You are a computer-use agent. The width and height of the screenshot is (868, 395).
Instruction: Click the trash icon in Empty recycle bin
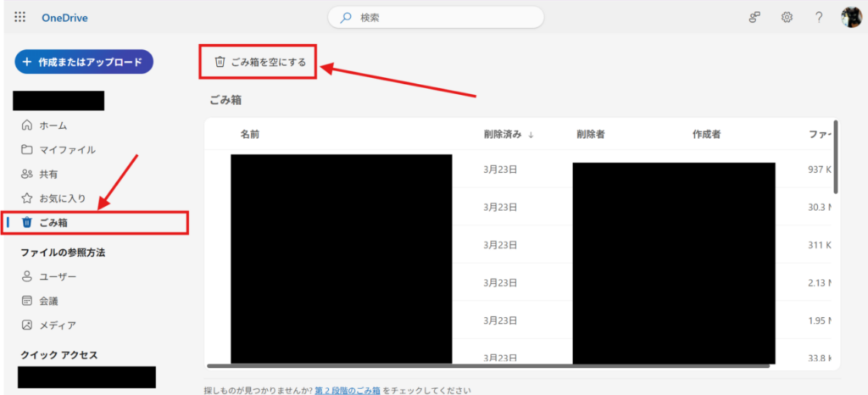coord(220,62)
